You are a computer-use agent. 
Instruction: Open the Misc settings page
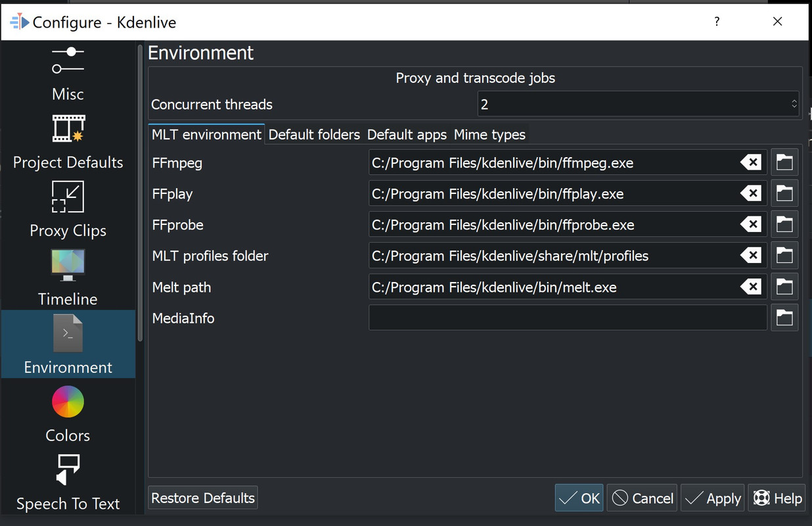[68, 72]
